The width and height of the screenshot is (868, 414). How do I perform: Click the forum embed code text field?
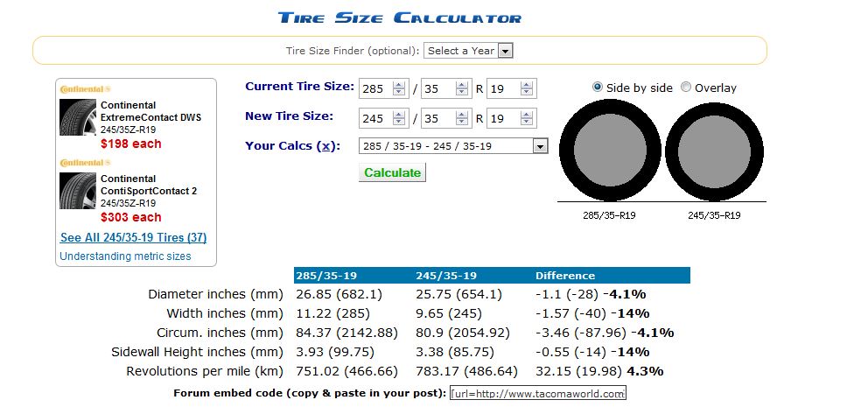coord(538,393)
